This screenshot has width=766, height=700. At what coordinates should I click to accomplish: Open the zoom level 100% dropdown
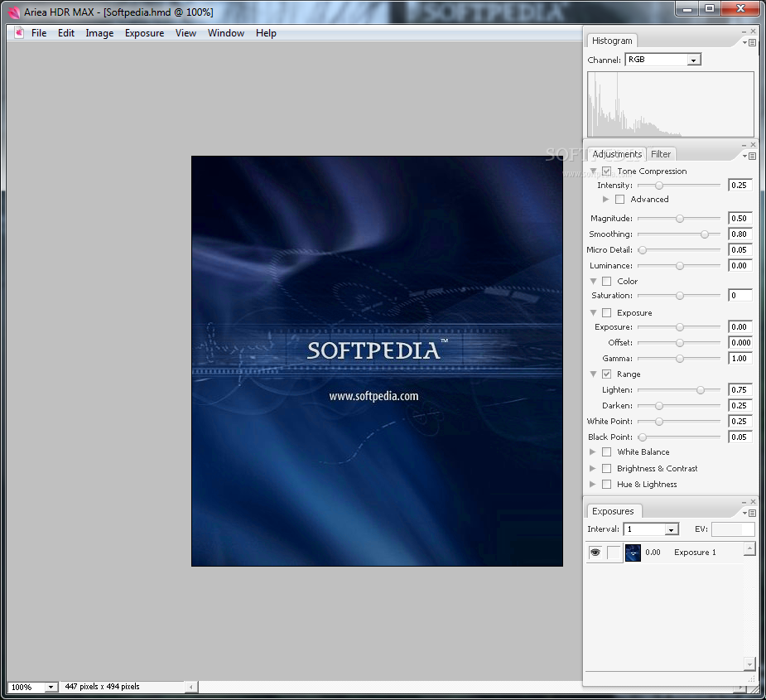click(51, 688)
